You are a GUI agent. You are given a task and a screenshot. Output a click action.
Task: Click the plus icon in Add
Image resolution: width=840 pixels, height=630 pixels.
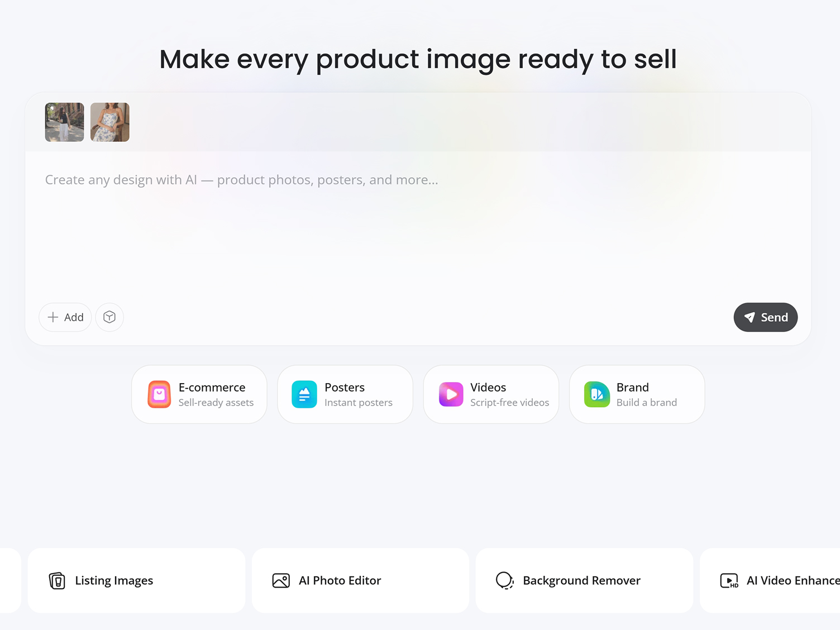point(53,317)
